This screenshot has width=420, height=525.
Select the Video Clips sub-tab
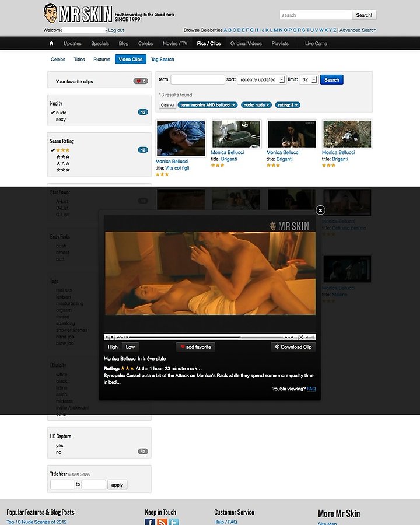[x=131, y=60]
